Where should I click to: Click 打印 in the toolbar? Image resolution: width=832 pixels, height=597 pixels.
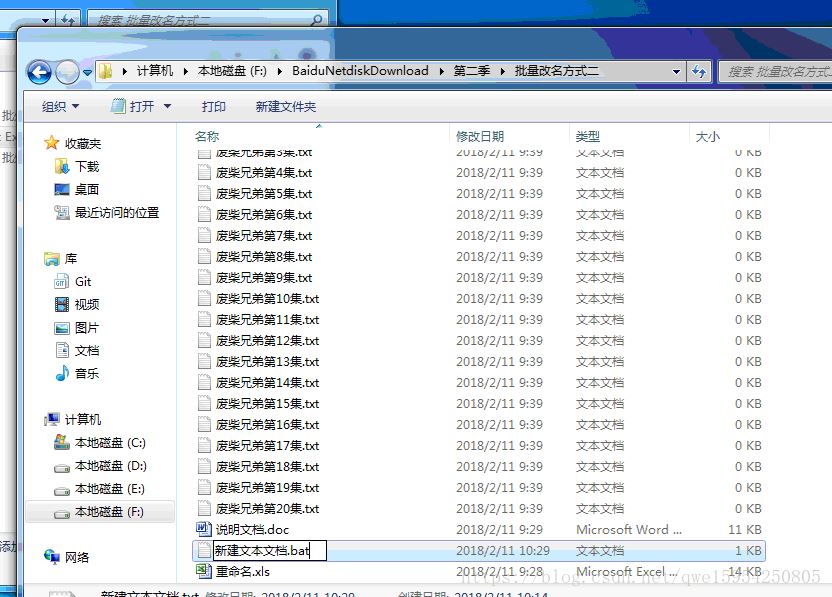[214, 107]
